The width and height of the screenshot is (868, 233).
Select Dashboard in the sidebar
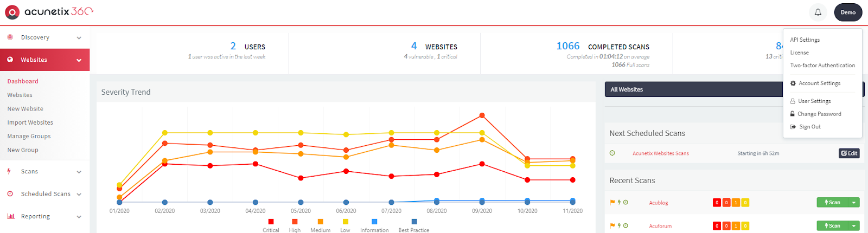[23, 81]
